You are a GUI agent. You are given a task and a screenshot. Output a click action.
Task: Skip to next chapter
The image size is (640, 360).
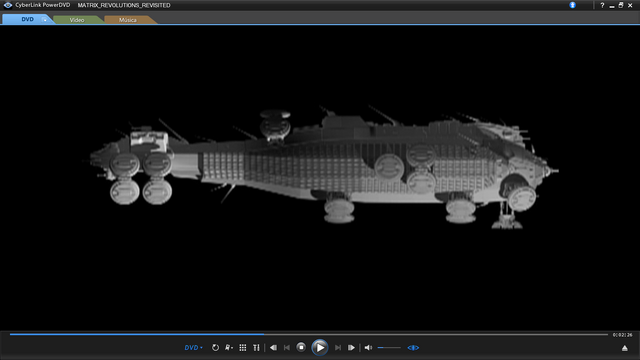pyautogui.click(x=338, y=348)
